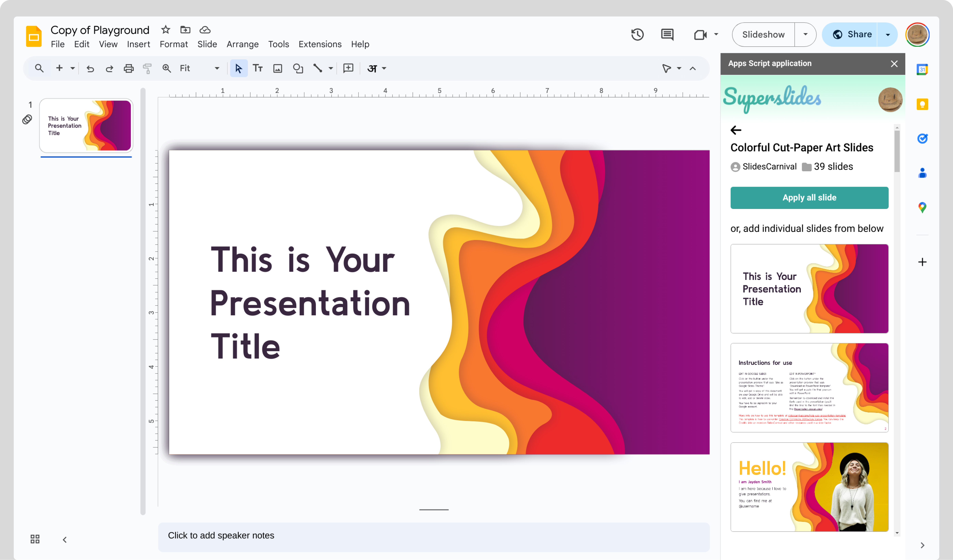The height and width of the screenshot is (560, 953).
Task: Open the View menu
Action: 108,44
